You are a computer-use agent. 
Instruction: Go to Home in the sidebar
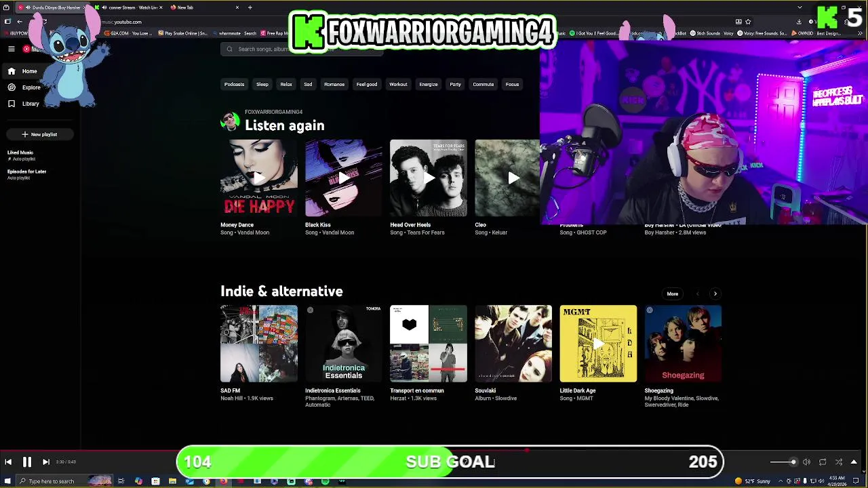39,71
